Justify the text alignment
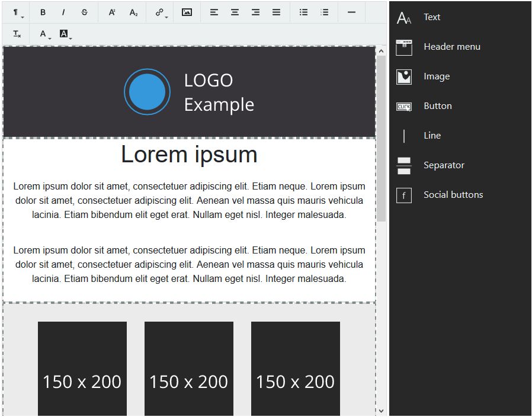 276,12
